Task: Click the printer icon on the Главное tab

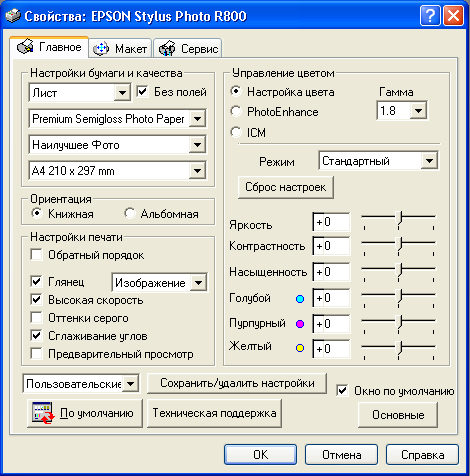Action: pyautogui.click(x=25, y=47)
